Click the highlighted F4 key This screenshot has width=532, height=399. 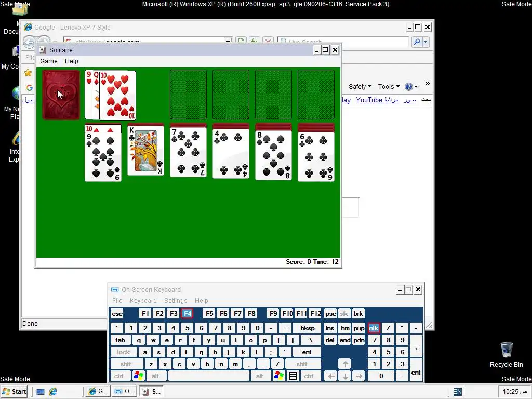click(x=187, y=314)
